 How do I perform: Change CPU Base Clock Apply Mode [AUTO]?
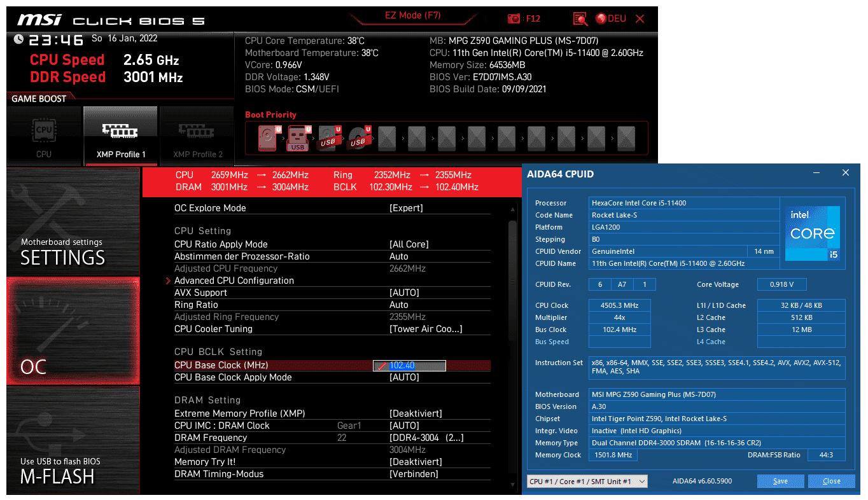404,377
